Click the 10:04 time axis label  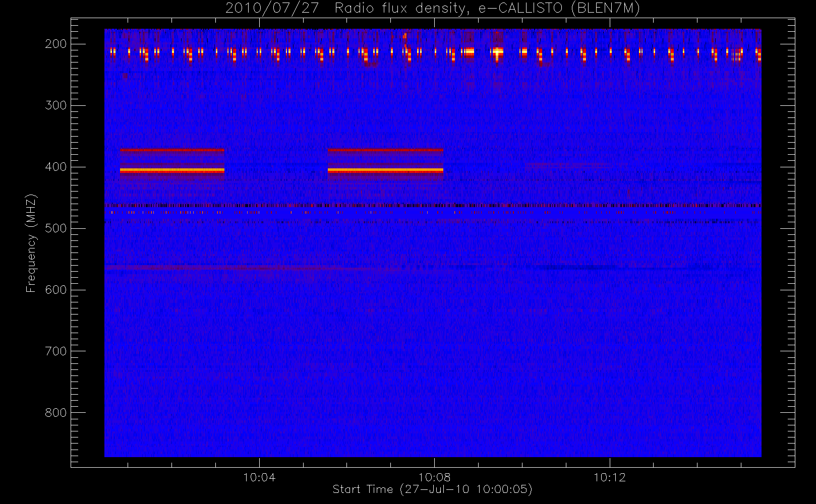point(259,477)
